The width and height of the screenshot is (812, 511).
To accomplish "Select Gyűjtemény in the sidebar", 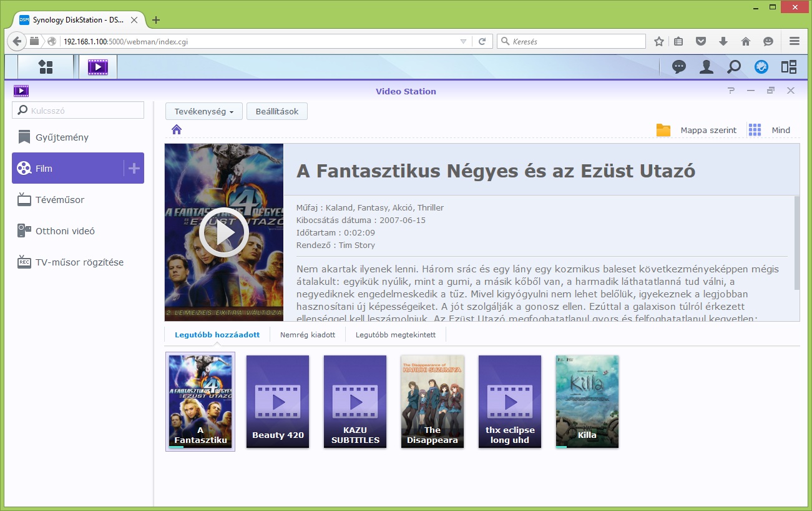I will point(78,137).
